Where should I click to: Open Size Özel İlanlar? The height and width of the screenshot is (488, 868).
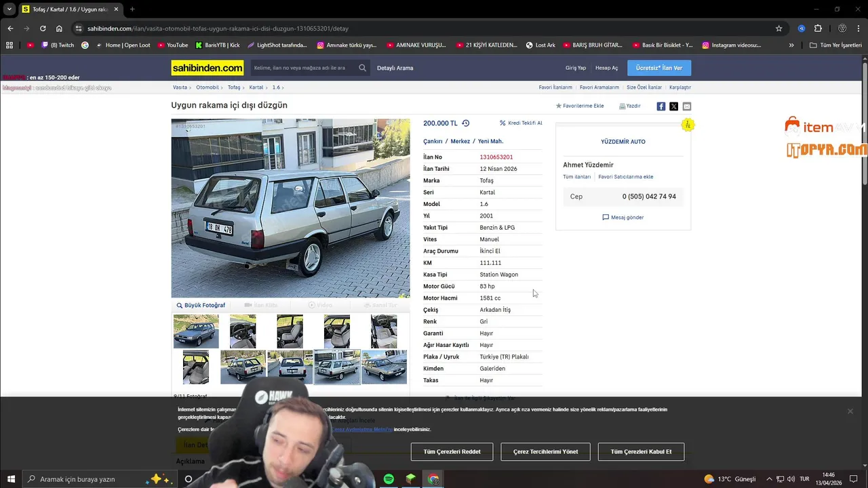coord(644,87)
